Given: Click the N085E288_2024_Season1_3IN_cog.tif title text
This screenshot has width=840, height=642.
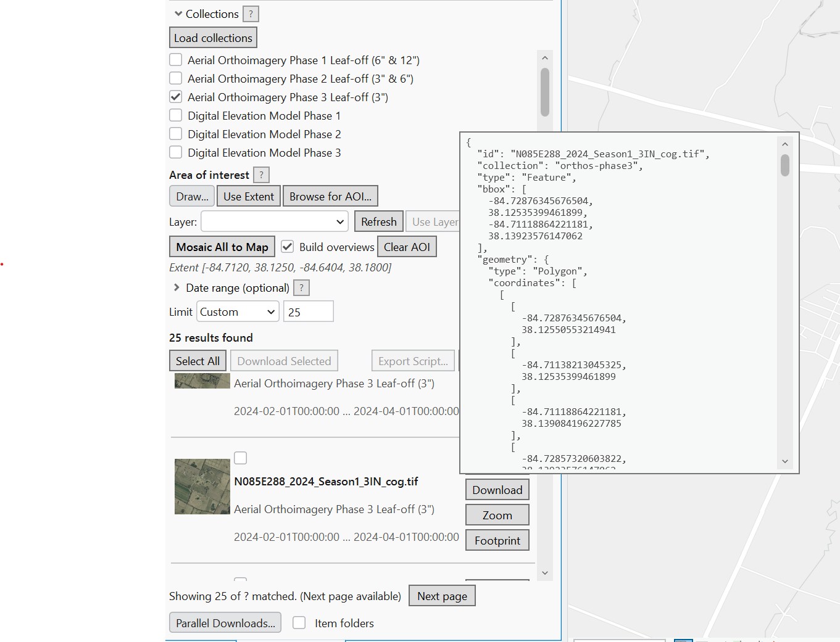Looking at the screenshot, I should pos(326,482).
